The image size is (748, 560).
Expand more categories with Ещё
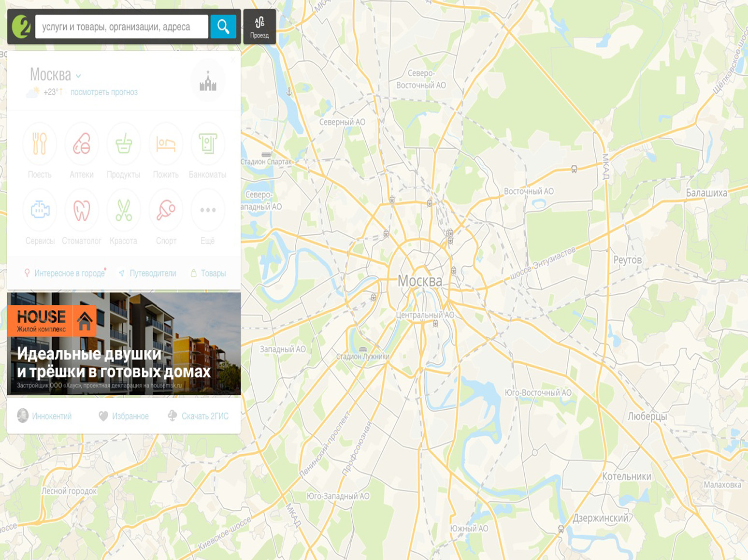[x=208, y=210]
